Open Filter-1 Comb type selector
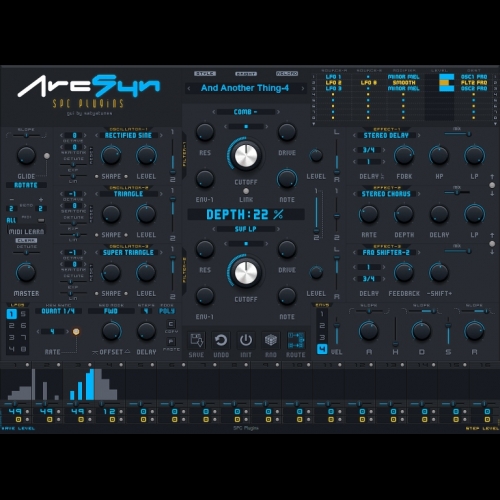The width and height of the screenshot is (500, 500). coord(246,112)
